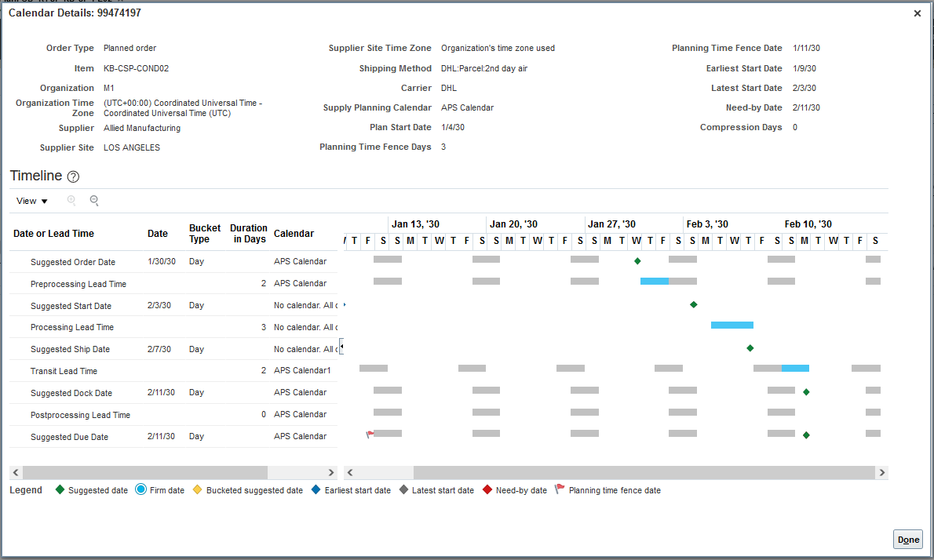Select the Suggested Ship Date row
The height and width of the screenshot is (560, 934).
coord(173,349)
